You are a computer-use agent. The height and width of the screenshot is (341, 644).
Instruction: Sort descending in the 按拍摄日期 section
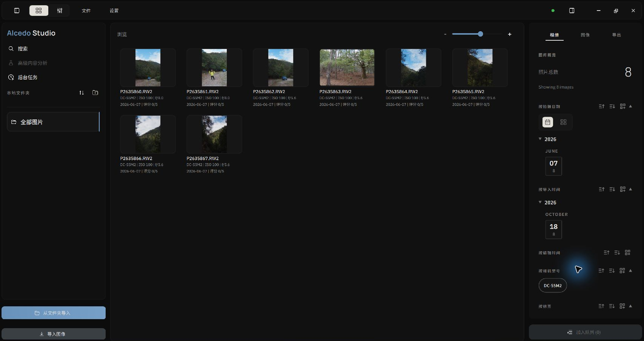point(612,106)
